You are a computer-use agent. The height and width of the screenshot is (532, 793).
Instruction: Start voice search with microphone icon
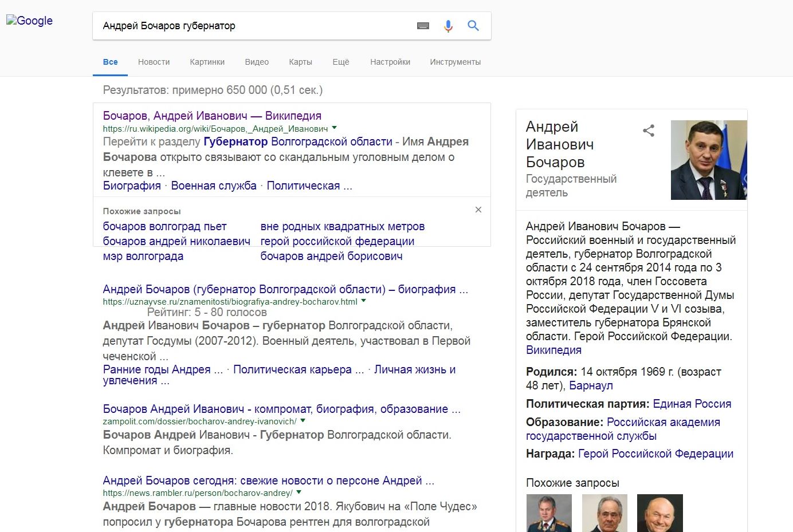coord(448,26)
